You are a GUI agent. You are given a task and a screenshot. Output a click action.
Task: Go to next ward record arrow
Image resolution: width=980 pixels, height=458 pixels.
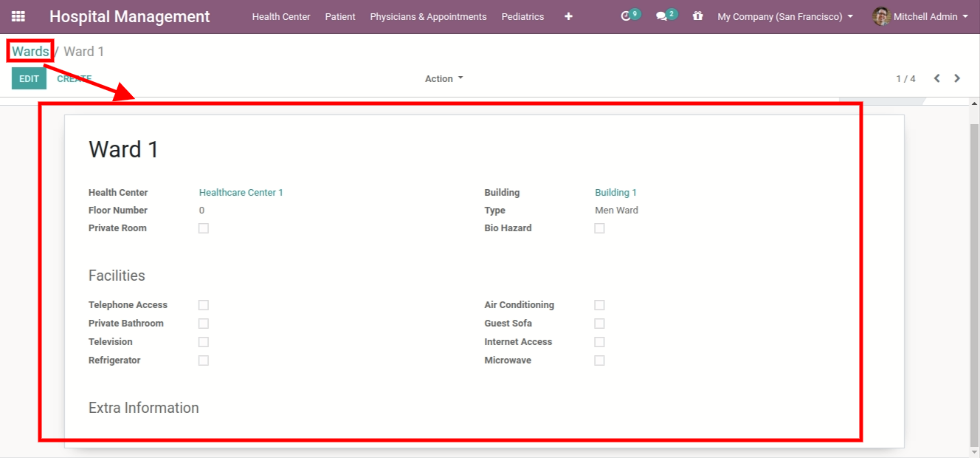point(957,78)
